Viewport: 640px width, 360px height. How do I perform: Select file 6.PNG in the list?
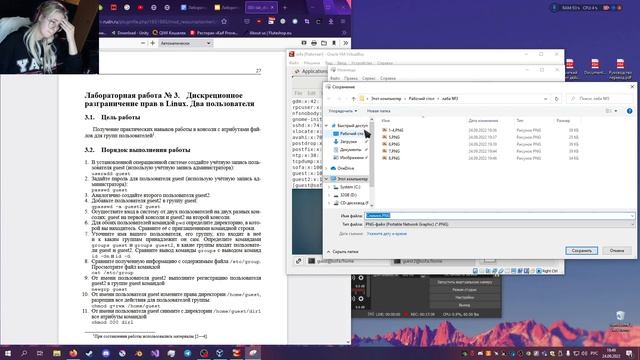[391, 144]
